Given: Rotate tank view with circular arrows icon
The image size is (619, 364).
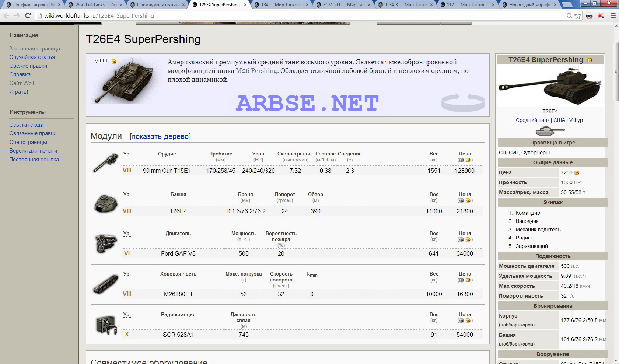Looking at the screenshot, I should [x=463, y=102].
